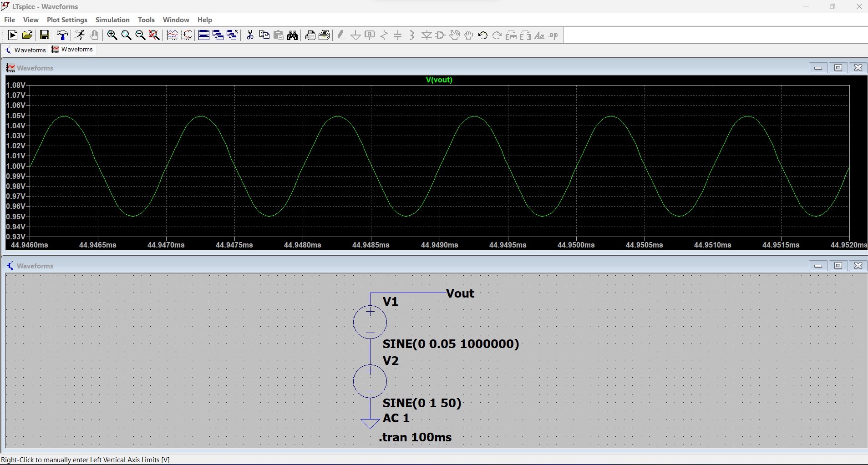This screenshot has height=465, width=868.
Task: Click the Pan magnifier icon
Action: (127, 35)
